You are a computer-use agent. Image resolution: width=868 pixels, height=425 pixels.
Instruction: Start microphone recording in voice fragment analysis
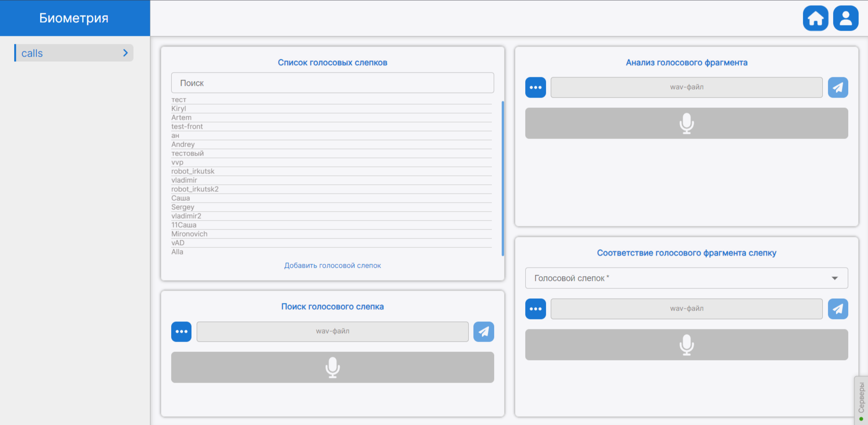(x=686, y=123)
